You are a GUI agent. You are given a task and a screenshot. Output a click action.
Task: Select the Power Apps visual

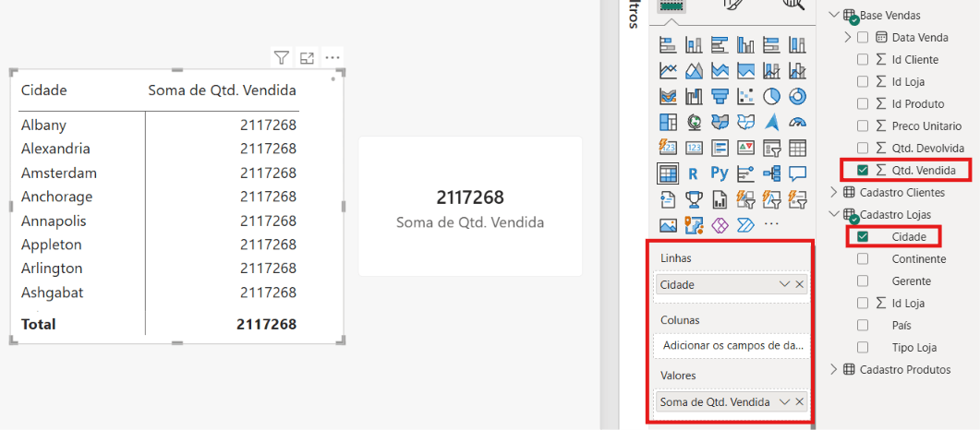coord(720,224)
